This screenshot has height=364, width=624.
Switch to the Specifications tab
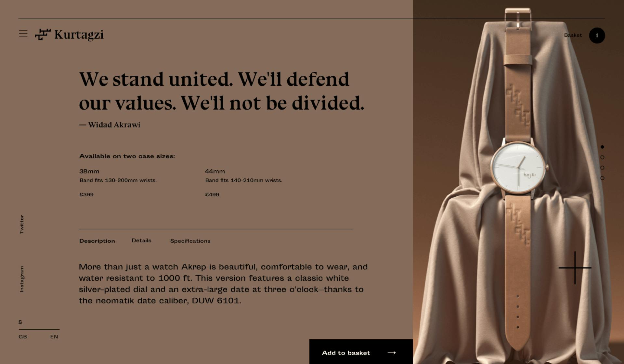coord(190,241)
